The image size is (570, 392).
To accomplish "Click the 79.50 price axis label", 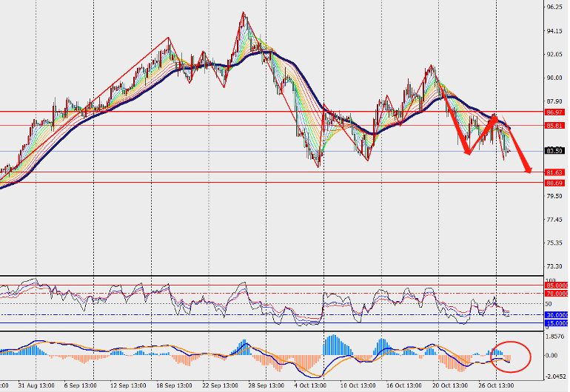I will pos(554,196).
